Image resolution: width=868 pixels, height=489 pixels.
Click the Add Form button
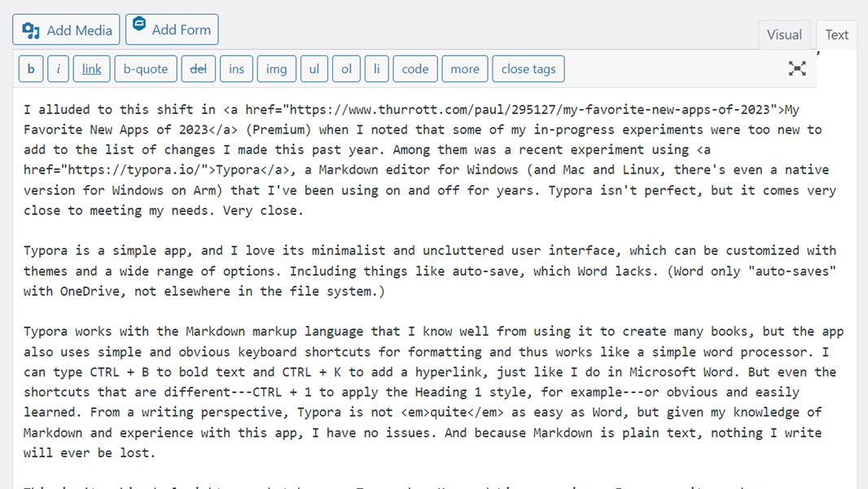(172, 29)
